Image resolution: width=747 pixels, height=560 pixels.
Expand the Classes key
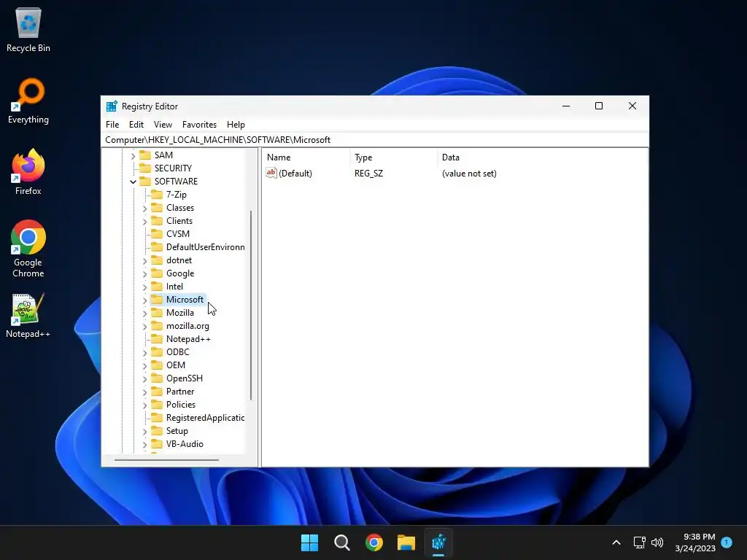click(144, 208)
